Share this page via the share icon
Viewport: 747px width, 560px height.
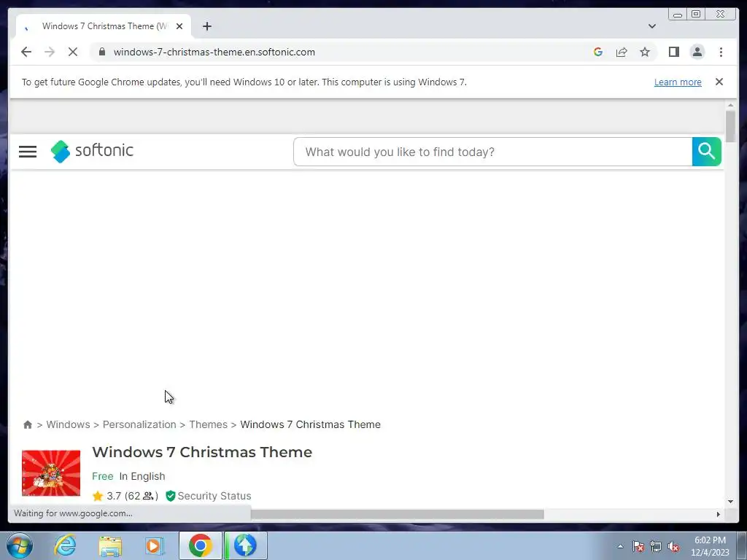(622, 52)
